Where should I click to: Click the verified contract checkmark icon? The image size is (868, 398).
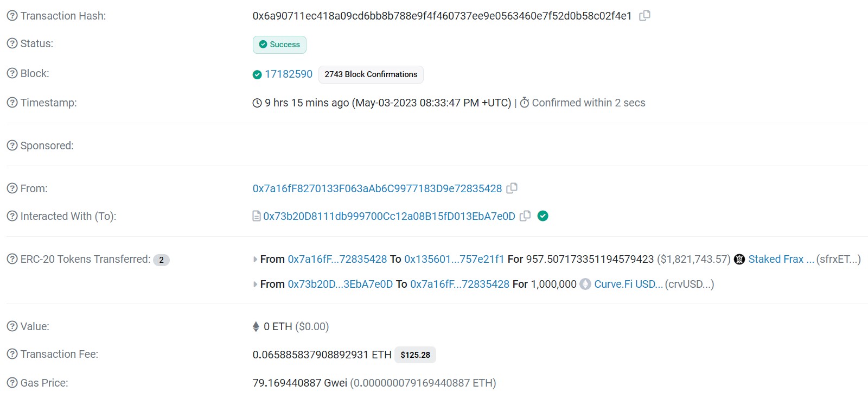(x=543, y=216)
